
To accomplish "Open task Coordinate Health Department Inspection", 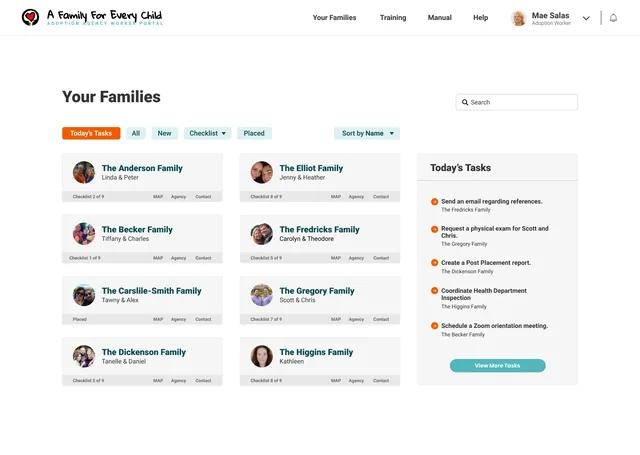I will click(x=484, y=294).
